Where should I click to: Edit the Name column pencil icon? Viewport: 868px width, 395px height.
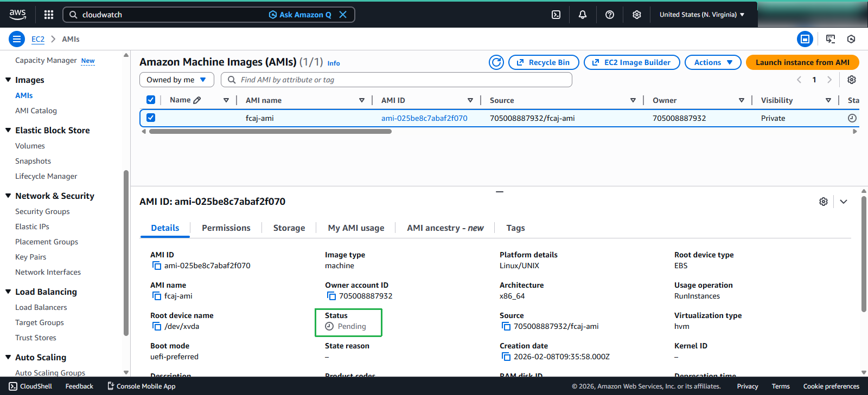click(x=197, y=100)
